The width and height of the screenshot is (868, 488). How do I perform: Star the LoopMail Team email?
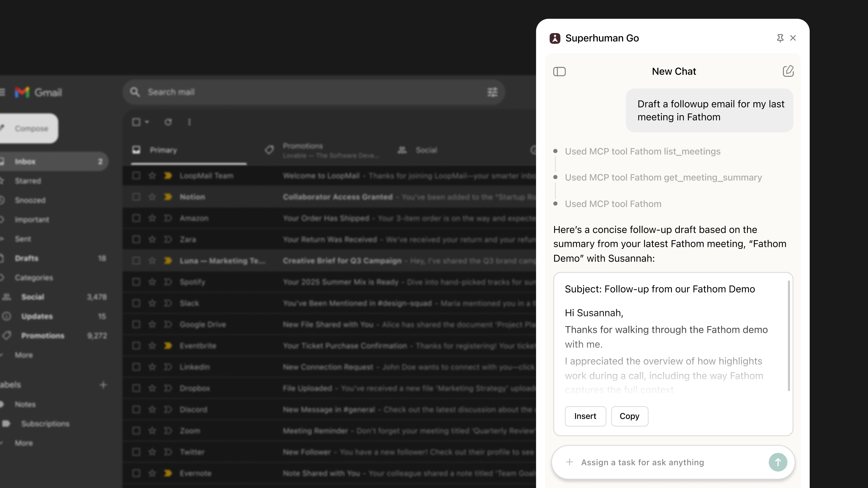click(152, 175)
